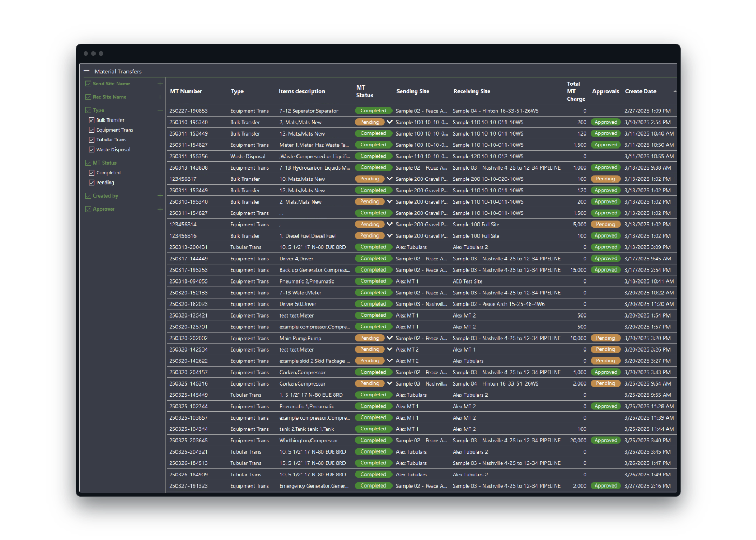Uncheck the Waste Disposal type filter
The height and width of the screenshot is (540, 756).
[92, 150]
